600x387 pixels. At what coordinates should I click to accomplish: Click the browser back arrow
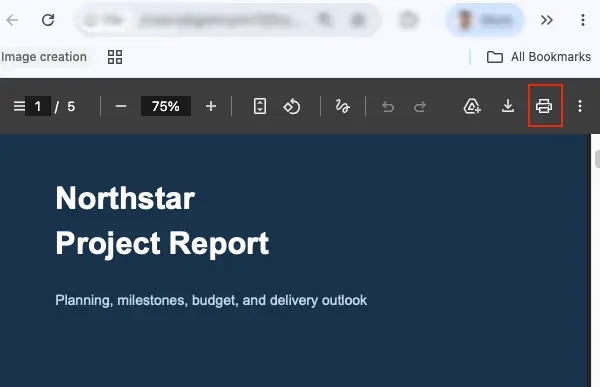point(12,20)
